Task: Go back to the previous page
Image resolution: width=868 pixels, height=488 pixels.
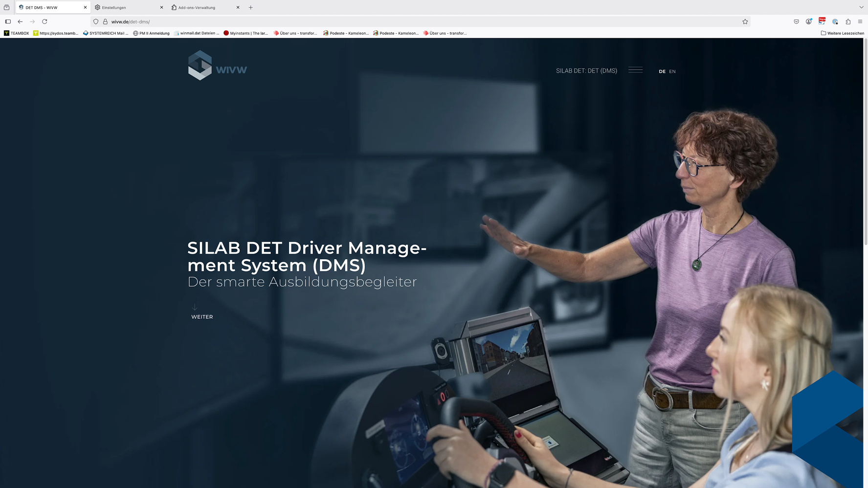Action: [20, 22]
